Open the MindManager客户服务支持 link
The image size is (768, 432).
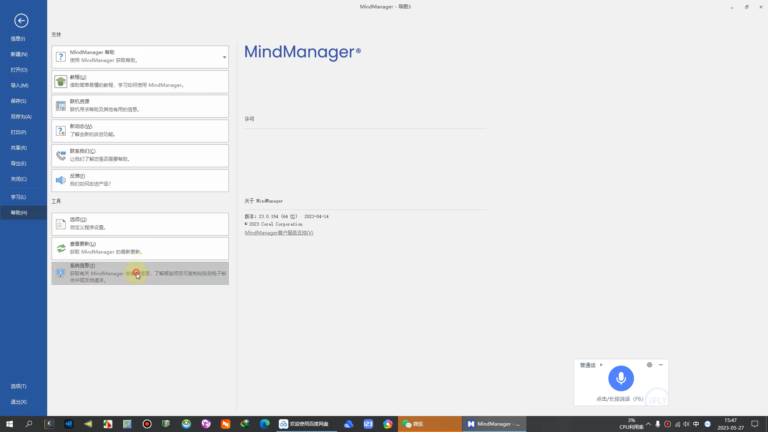click(x=279, y=233)
